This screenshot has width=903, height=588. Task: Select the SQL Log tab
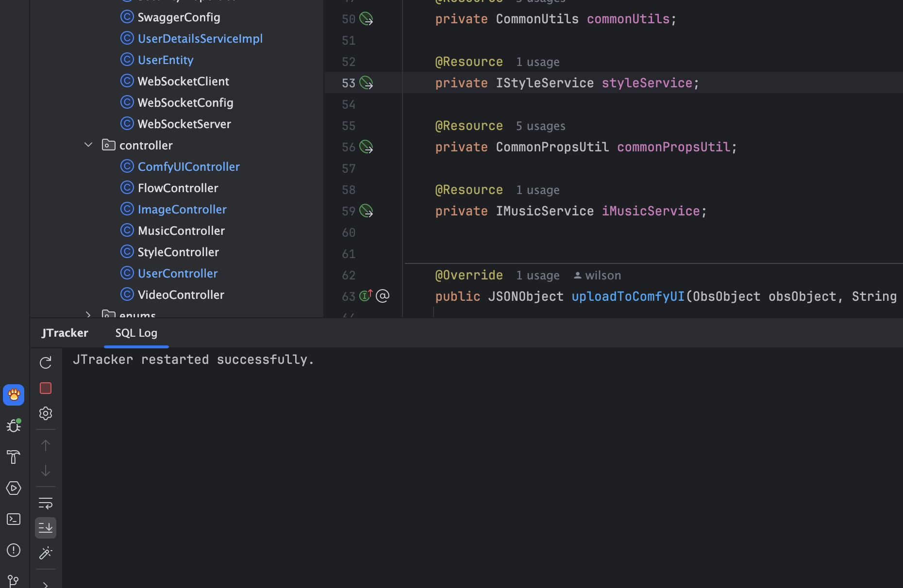coord(136,333)
